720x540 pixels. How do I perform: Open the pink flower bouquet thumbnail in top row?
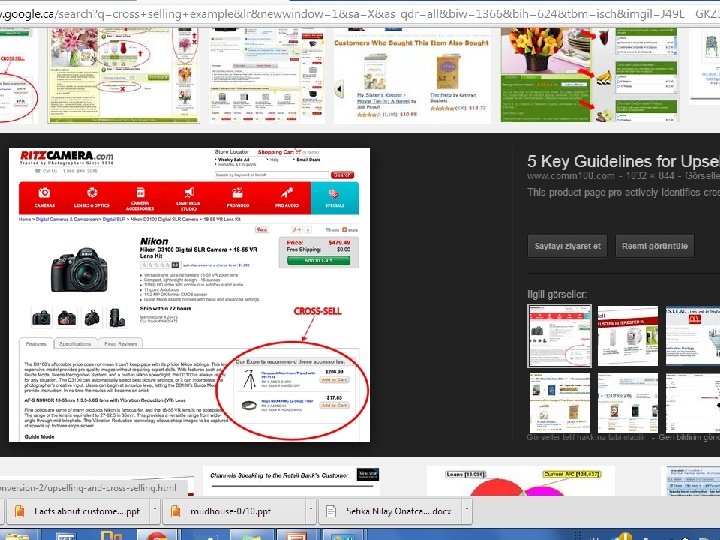(124, 75)
